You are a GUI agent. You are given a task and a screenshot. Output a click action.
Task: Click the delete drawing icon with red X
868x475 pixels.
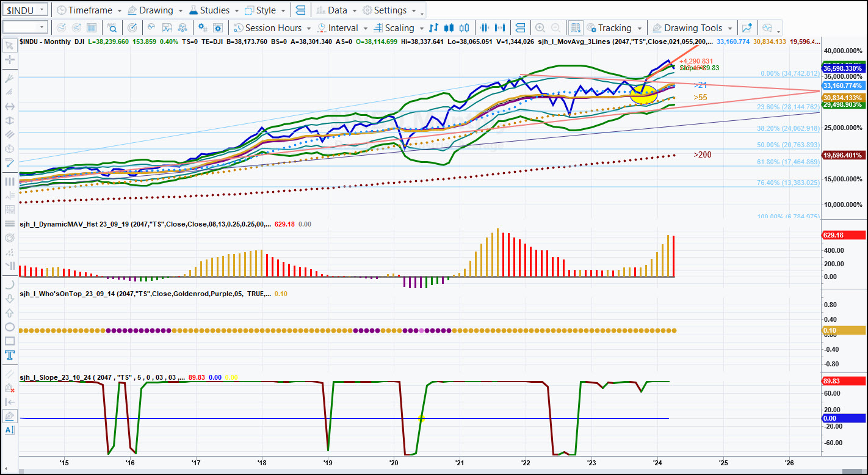[9, 388]
